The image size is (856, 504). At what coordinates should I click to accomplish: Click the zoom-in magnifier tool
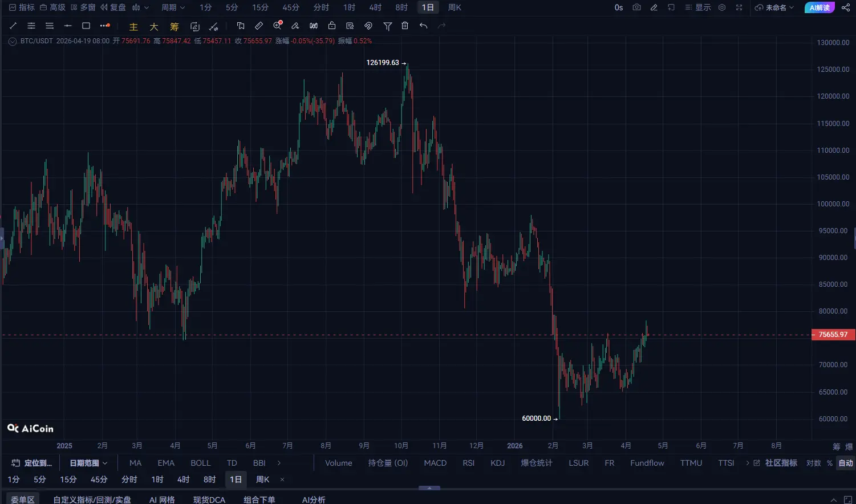(x=278, y=26)
